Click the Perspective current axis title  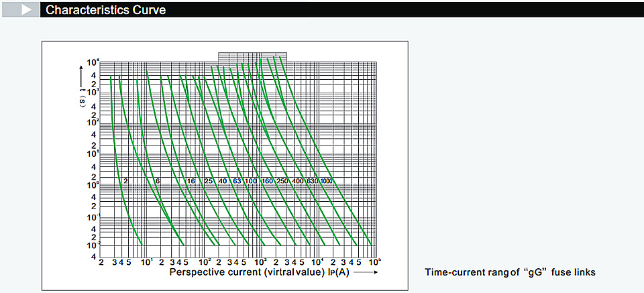(x=259, y=272)
